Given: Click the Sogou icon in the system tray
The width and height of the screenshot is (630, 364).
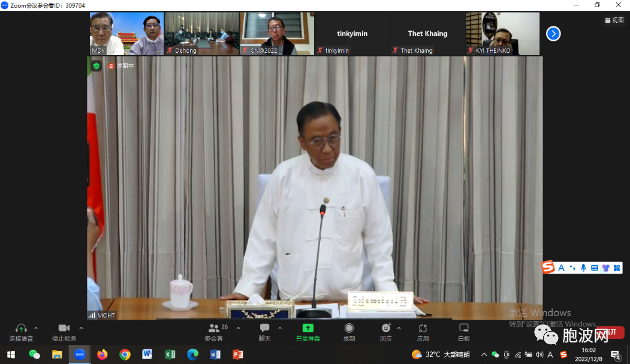Looking at the screenshot, I should (x=563, y=355).
